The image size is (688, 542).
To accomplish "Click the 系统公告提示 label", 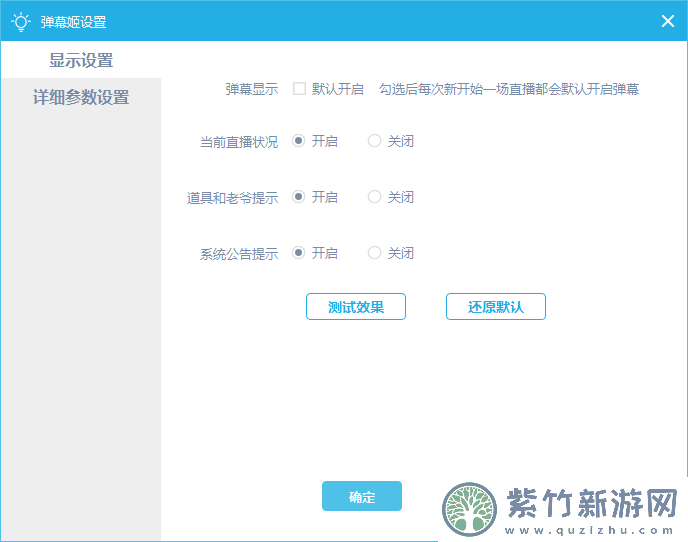I will pyautogui.click(x=239, y=254).
